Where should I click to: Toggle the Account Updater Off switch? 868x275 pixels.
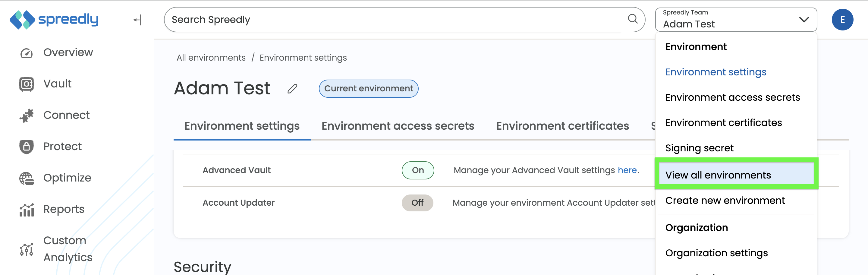click(417, 203)
